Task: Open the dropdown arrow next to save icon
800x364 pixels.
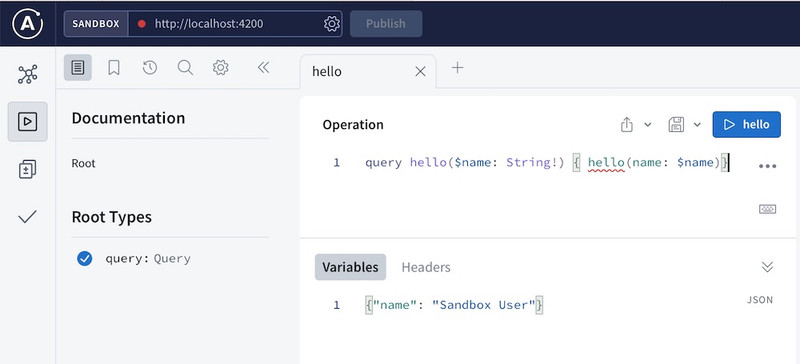Action: click(697, 125)
